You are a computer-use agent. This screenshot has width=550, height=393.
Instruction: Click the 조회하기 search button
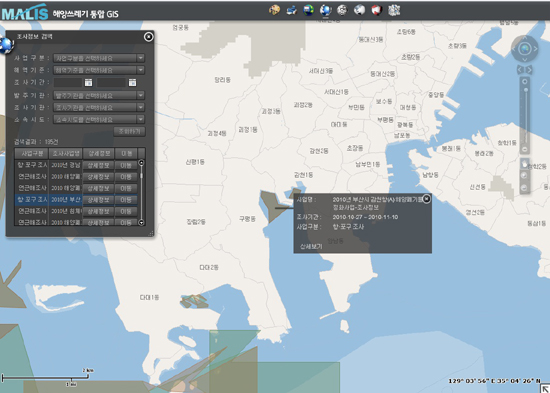(129, 132)
